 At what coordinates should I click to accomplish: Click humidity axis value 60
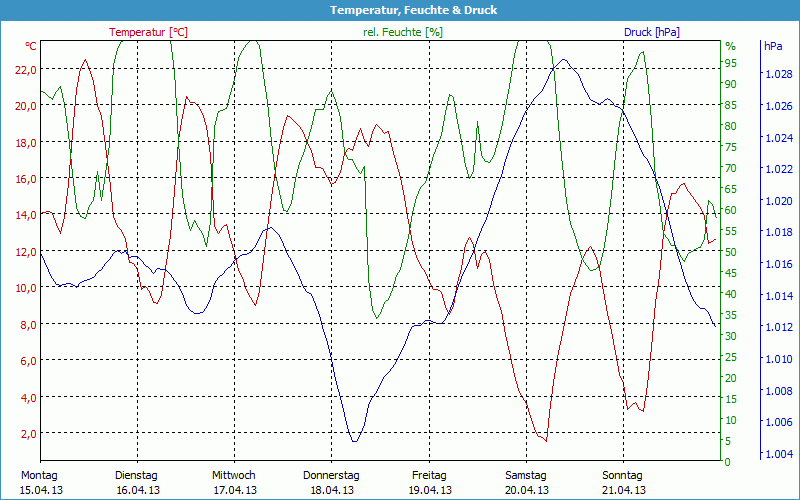[x=731, y=210]
